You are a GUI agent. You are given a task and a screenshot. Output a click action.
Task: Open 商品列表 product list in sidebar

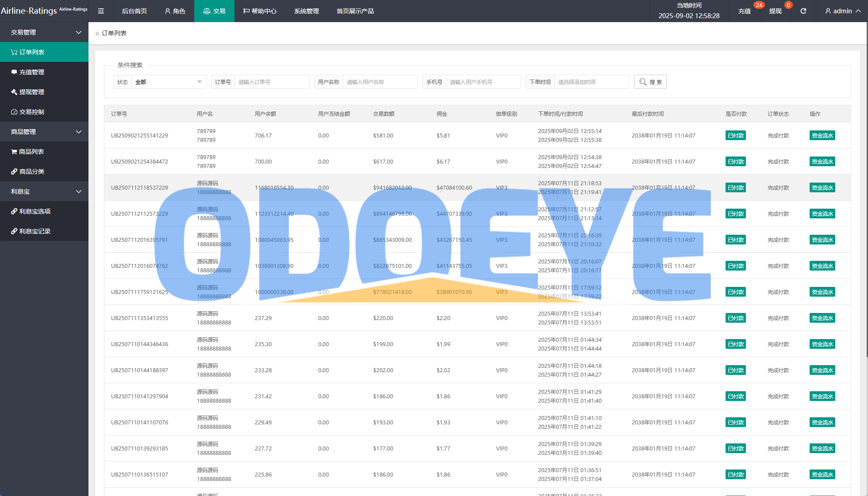[31, 152]
